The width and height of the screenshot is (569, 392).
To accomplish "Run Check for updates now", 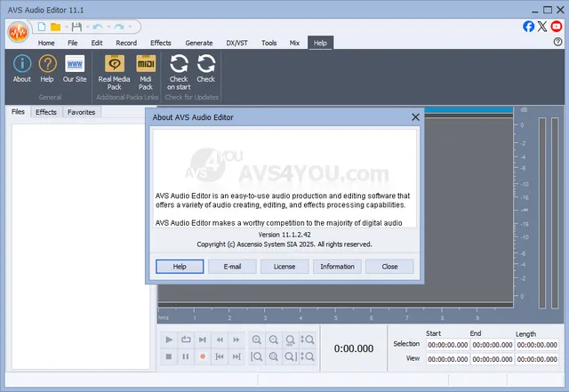I will 205,69.
